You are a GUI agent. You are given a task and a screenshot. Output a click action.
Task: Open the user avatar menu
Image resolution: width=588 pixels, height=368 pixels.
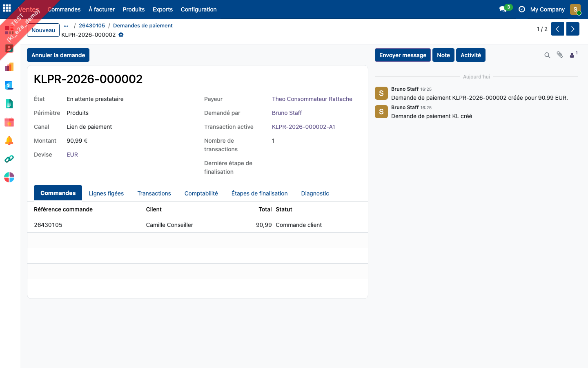click(x=575, y=9)
